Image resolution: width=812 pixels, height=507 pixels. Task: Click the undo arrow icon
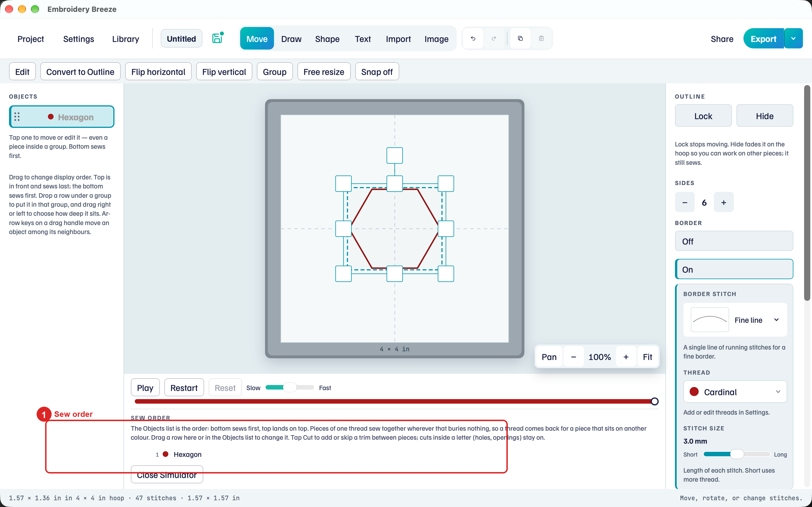473,38
